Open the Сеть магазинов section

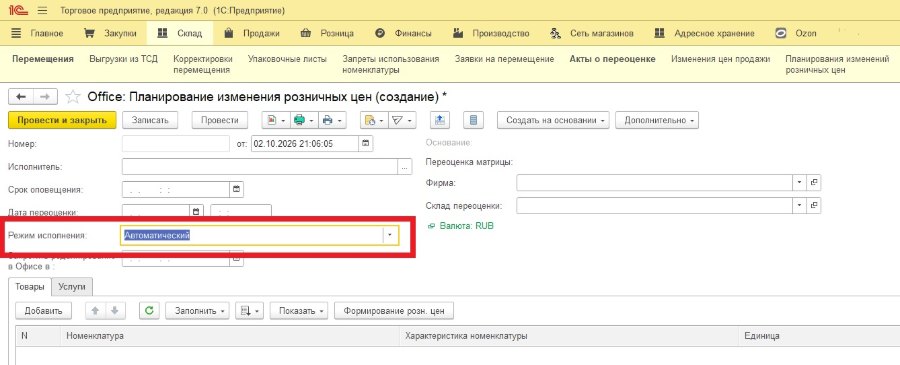click(593, 33)
